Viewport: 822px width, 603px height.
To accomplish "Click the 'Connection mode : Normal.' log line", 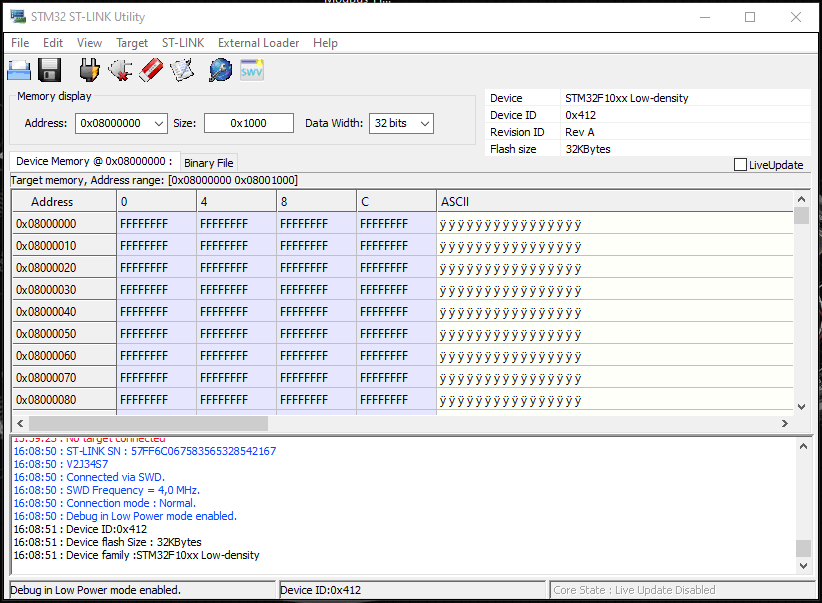I will [x=104, y=503].
